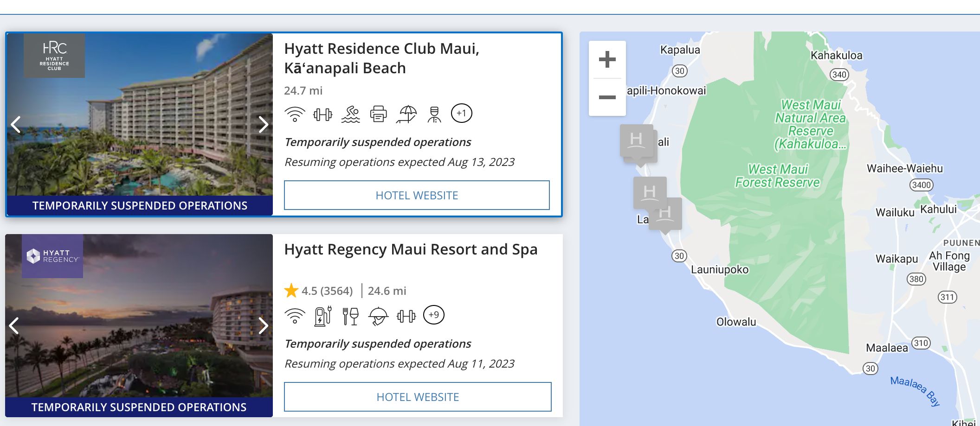The height and width of the screenshot is (426, 980).
Task: Click the EV charging station icon for Regency
Action: tap(322, 316)
